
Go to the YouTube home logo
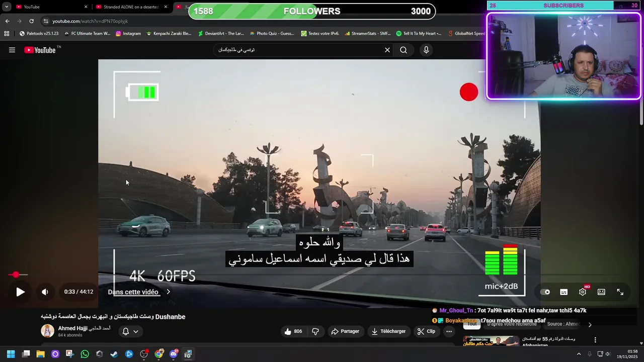click(40, 50)
